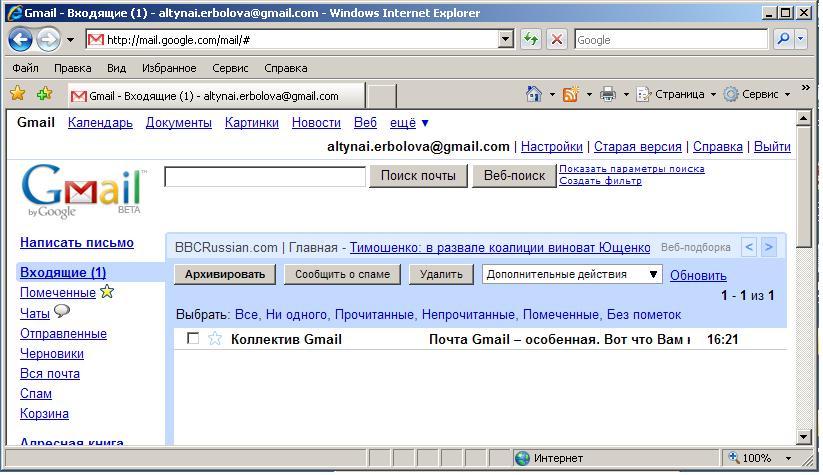Tick the checkbox for Коллектив Gmail message

(x=193, y=339)
